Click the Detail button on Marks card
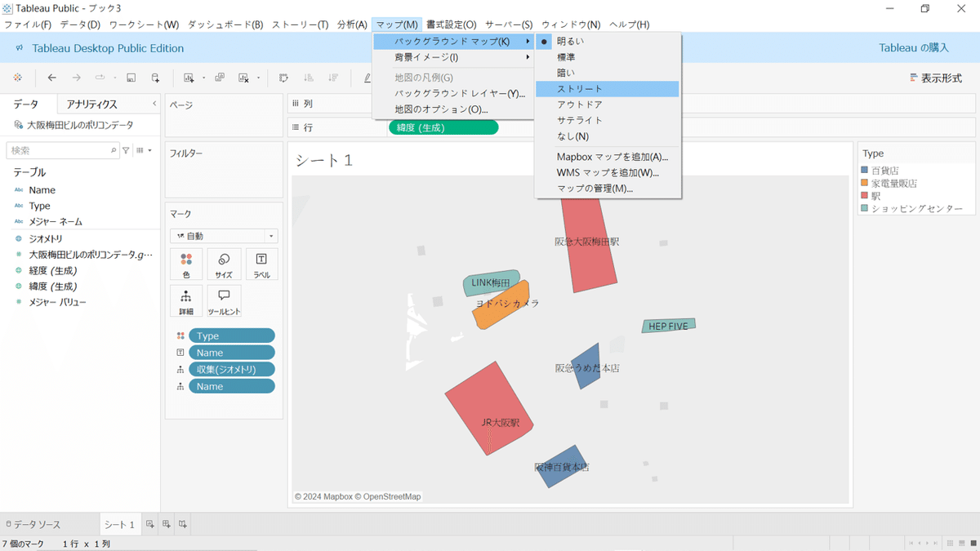 click(x=186, y=301)
